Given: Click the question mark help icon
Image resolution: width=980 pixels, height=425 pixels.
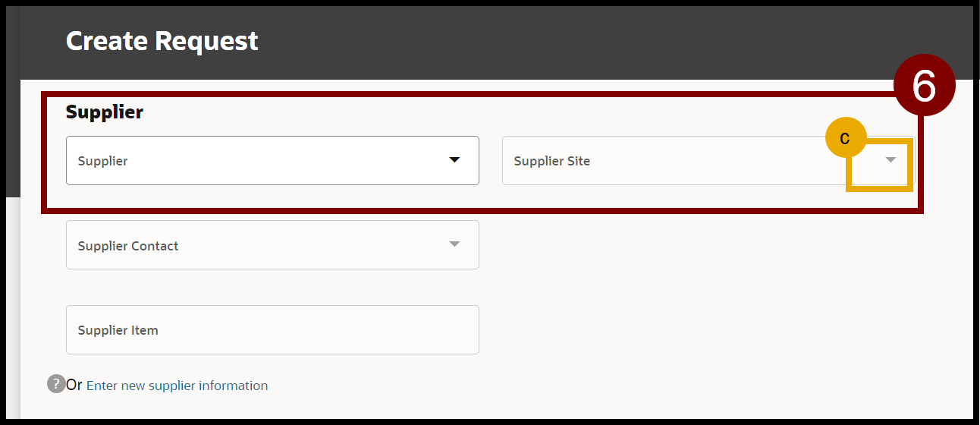Looking at the screenshot, I should [x=55, y=384].
